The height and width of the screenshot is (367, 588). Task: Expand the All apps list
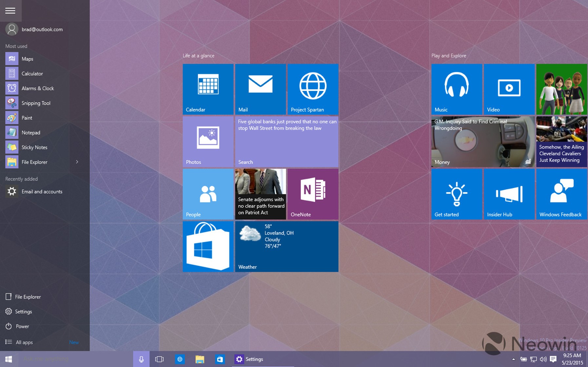click(x=24, y=342)
